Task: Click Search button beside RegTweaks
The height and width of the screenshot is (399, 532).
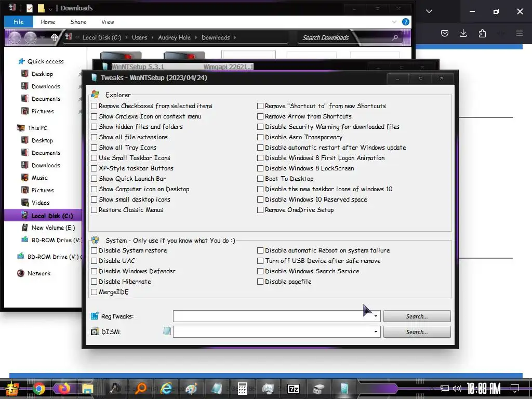Action: click(417, 316)
